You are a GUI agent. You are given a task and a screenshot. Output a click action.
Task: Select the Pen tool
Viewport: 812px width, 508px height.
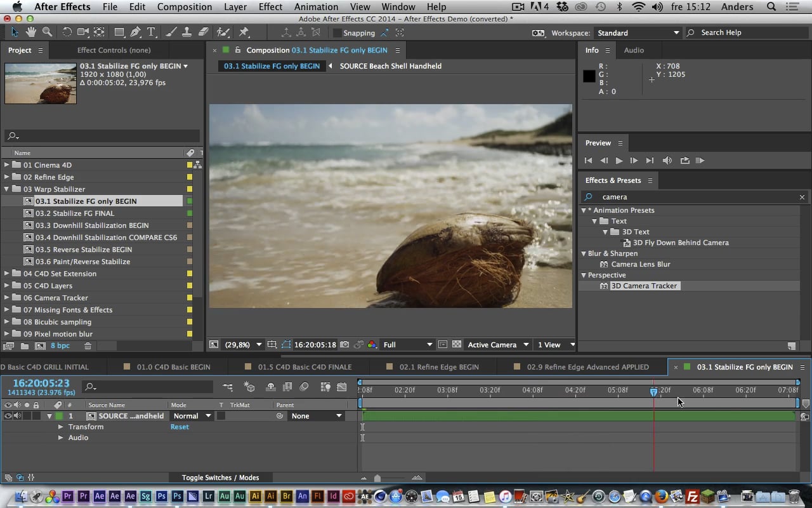pos(135,32)
